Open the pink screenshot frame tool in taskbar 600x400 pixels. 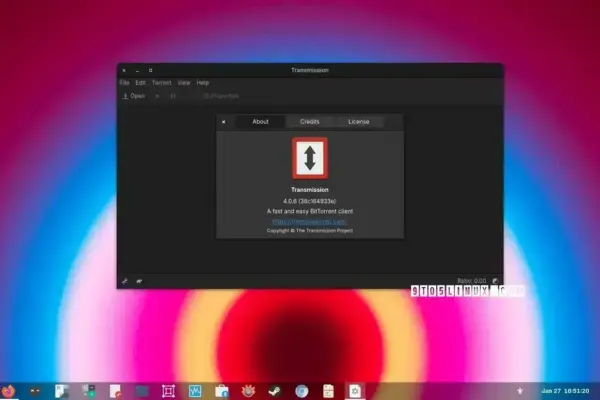[x=168, y=391]
